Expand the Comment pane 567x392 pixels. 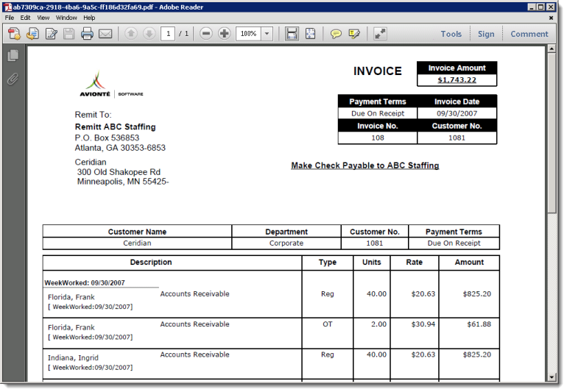click(x=529, y=34)
